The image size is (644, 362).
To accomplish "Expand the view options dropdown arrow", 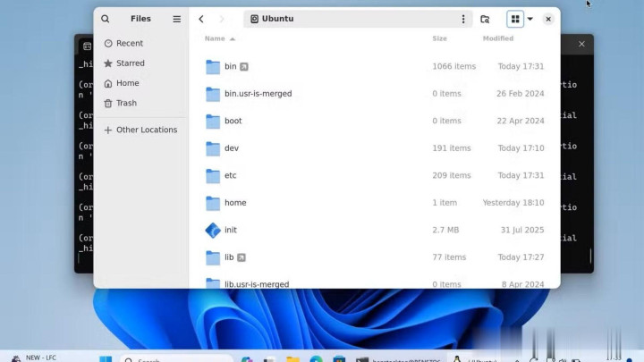I will 530,19.
